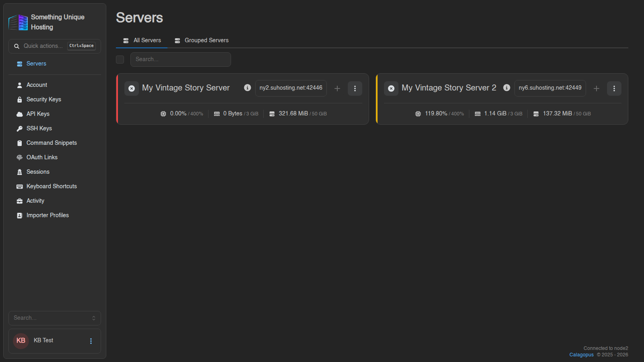Open options menu for My Vintage Story Server 2
Image resolution: width=644 pixels, height=362 pixels.
pos(614,88)
